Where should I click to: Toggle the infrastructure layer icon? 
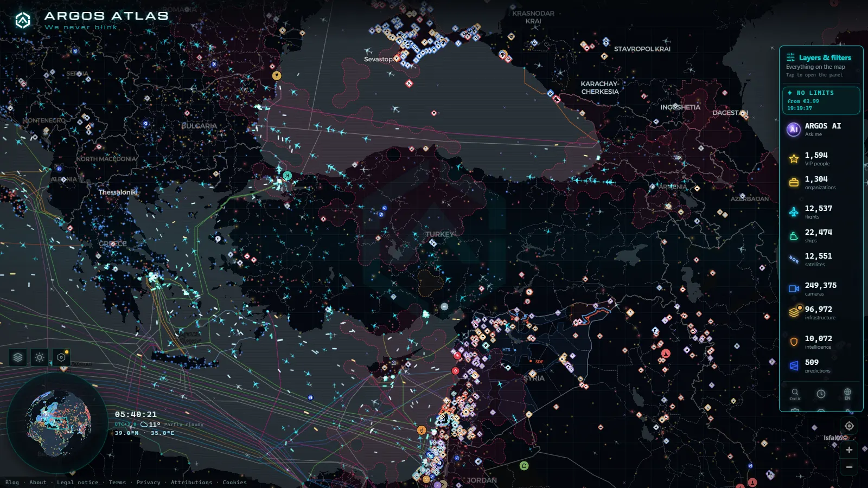pyautogui.click(x=794, y=312)
